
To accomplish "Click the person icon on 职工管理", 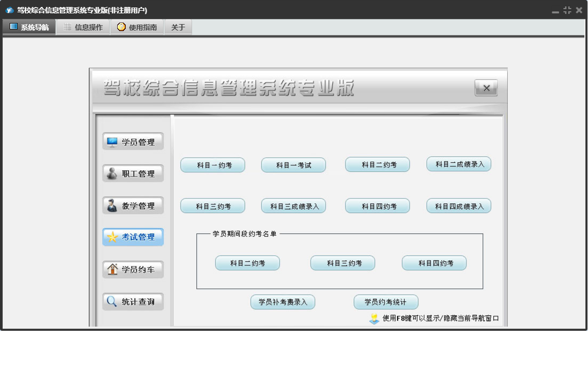I will pyautogui.click(x=112, y=173).
